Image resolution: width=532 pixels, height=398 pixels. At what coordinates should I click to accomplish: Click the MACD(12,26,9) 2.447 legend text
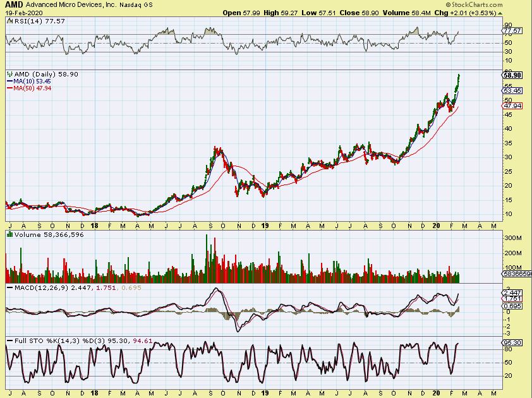[x=52, y=287]
